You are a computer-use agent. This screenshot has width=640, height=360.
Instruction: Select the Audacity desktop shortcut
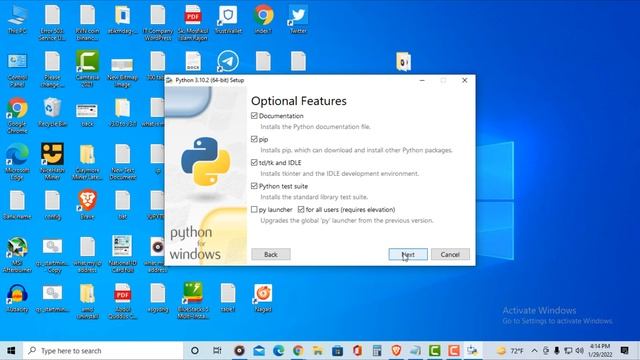[x=17, y=298]
